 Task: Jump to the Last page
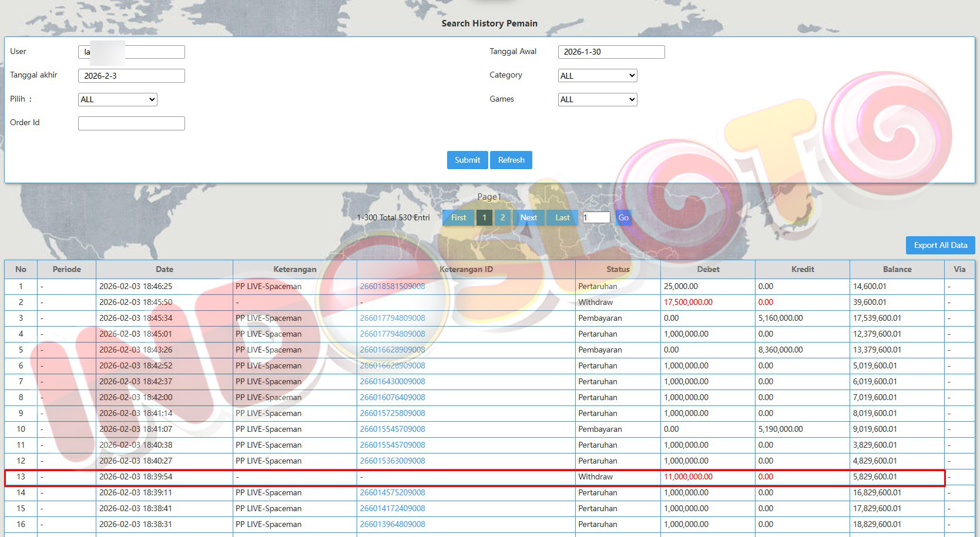[562, 217]
